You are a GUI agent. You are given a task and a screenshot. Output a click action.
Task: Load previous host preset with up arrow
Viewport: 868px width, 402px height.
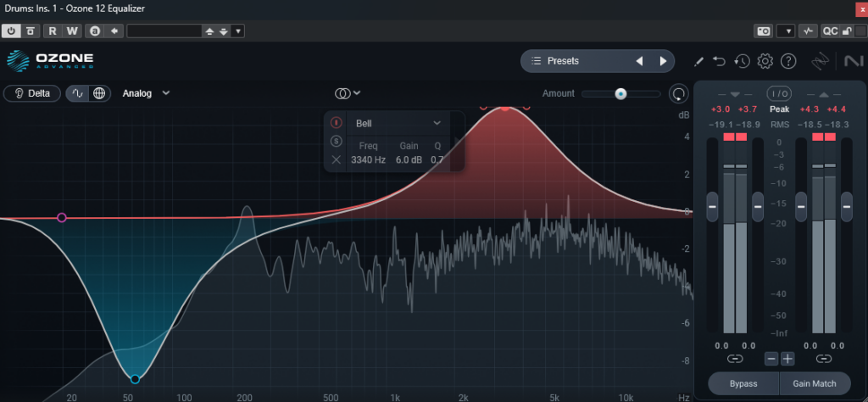(209, 31)
